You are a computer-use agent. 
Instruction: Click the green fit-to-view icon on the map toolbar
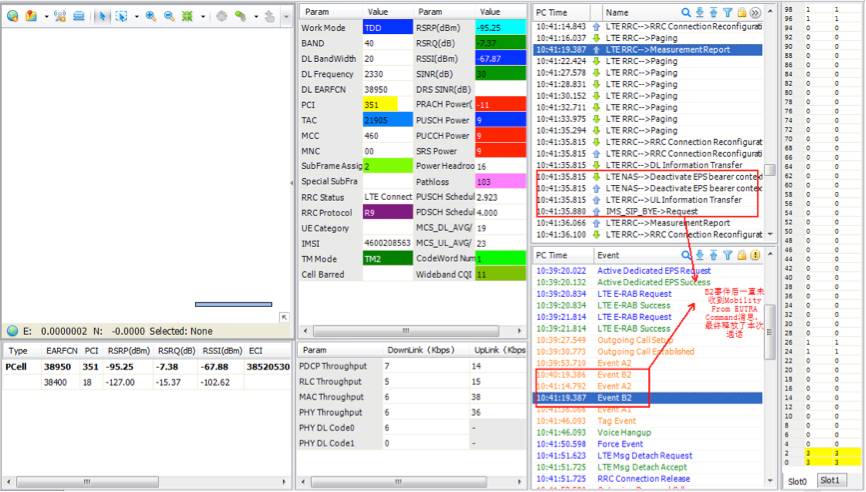[x=185, y=17]
